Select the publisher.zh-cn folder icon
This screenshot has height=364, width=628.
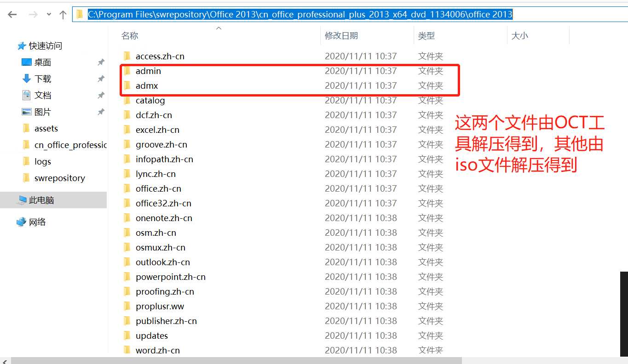(127, 321)
